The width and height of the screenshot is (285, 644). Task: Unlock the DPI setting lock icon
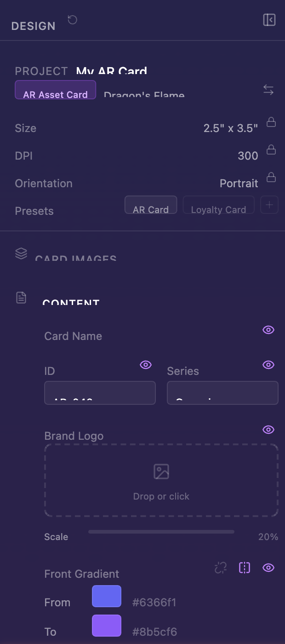pos(271,149)
